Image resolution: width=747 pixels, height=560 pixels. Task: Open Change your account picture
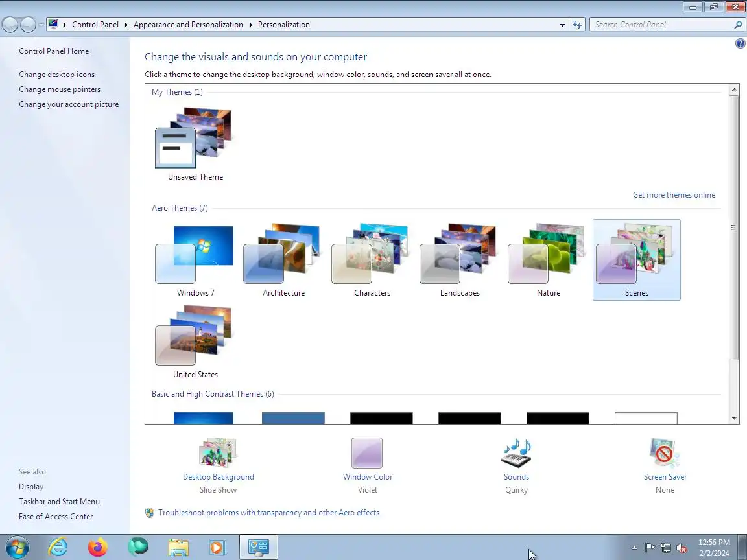tap(69, 104)
